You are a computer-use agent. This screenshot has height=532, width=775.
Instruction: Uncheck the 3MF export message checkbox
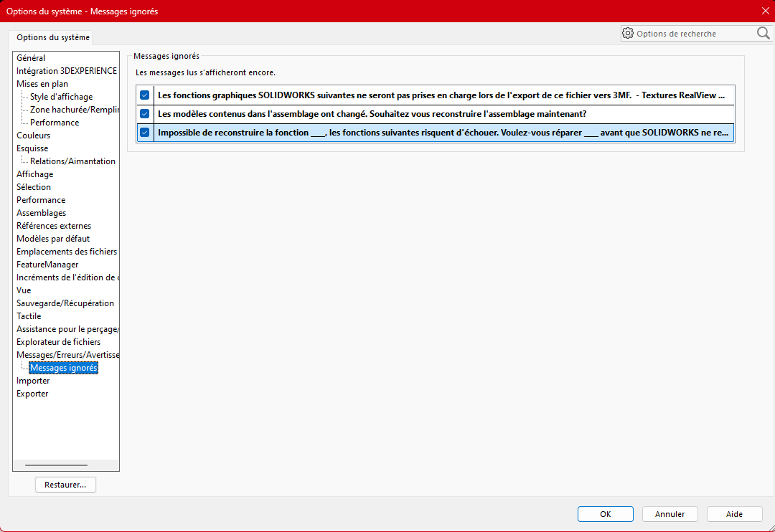click(x=145, y=95)
